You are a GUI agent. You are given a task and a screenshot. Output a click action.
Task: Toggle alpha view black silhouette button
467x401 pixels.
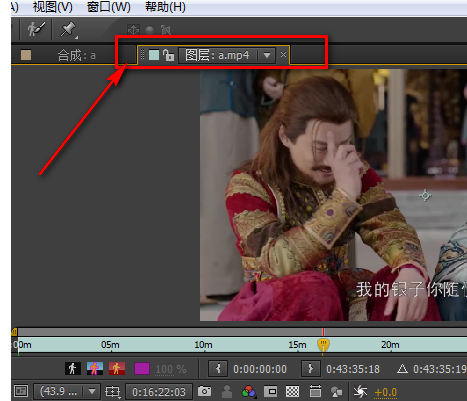(72, 369)
